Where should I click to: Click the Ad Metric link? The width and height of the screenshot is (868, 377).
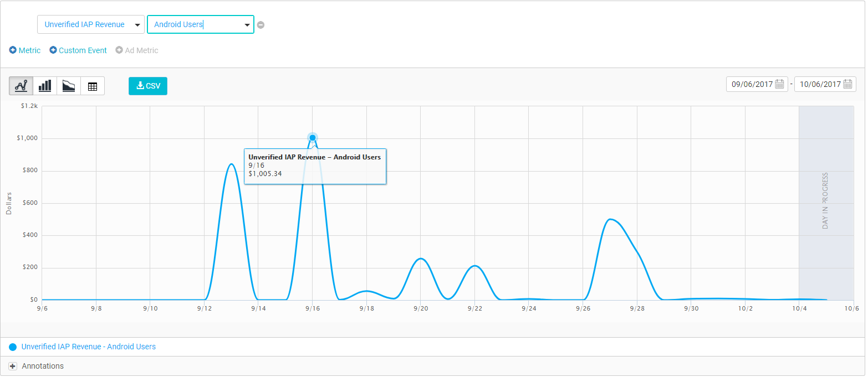coord(141,50)
